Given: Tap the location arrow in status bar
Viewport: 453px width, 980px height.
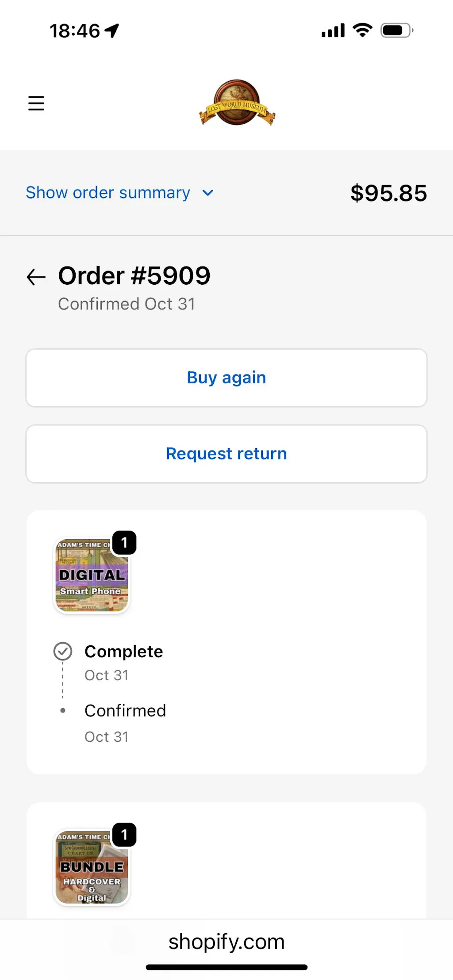Looking at the screenshot, I should pyautogui.click(x=112, y=31).
